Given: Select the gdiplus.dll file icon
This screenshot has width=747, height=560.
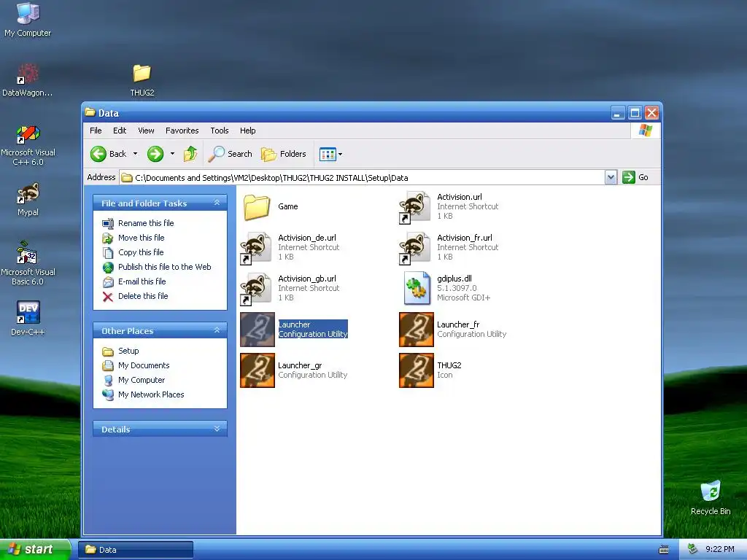Looking at the screenshot, I should pyautogui.click(x=417, y=289).
